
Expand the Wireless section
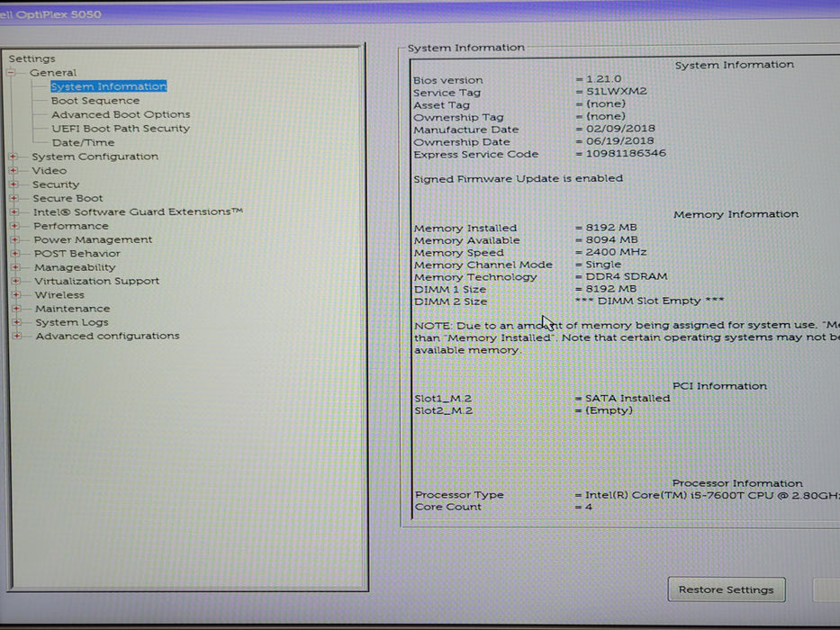click(x=15, y=294)
